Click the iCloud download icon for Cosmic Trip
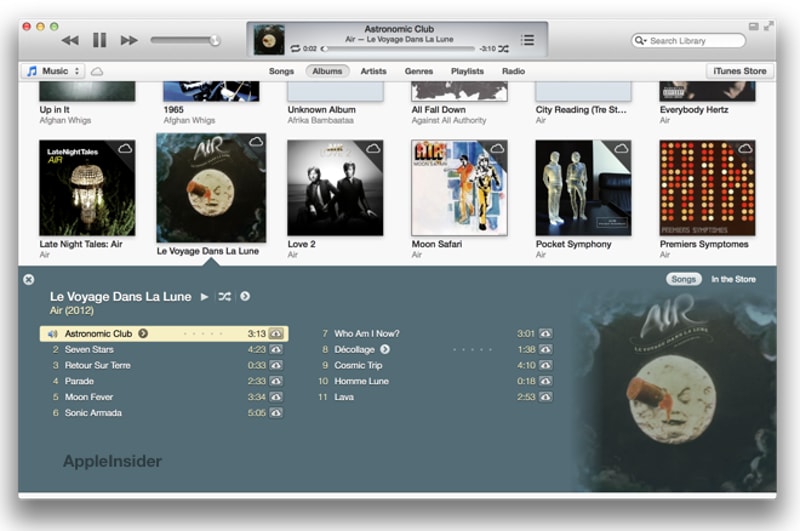 click(545, 365)
